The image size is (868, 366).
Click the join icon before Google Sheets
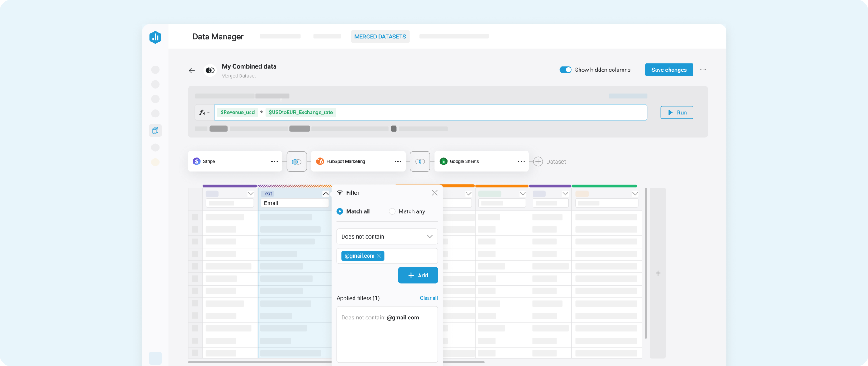pyautogui.click(x=420, y=162)
